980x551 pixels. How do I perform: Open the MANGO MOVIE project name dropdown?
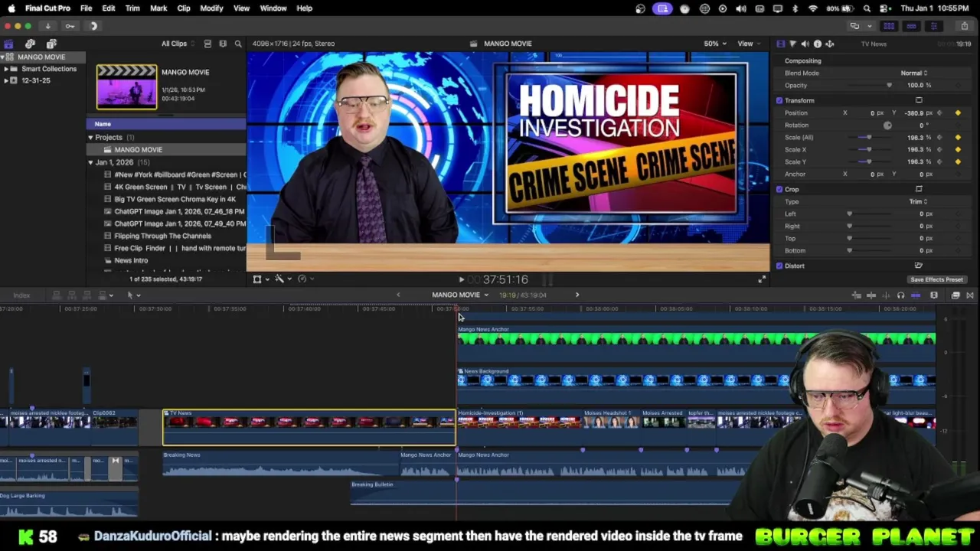(459, 295)
